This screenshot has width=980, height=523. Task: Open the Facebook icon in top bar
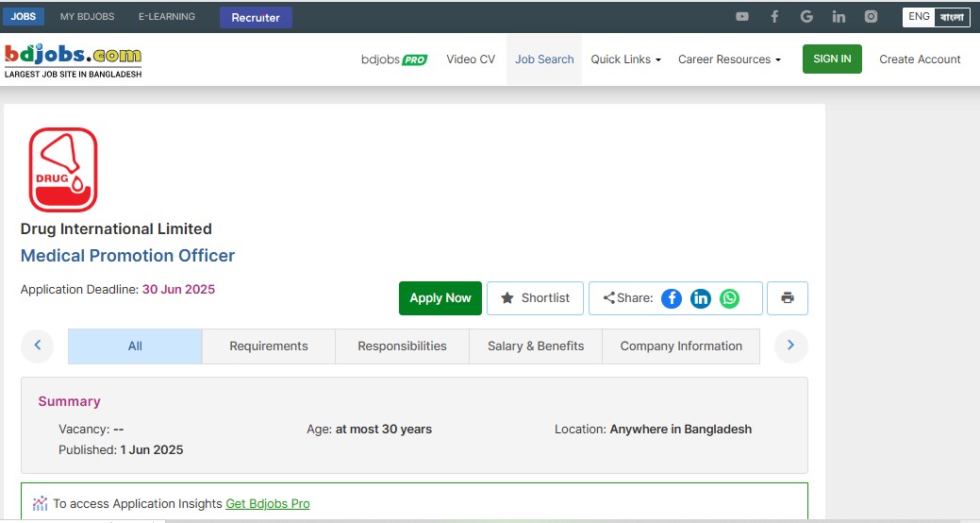[774, 17]
